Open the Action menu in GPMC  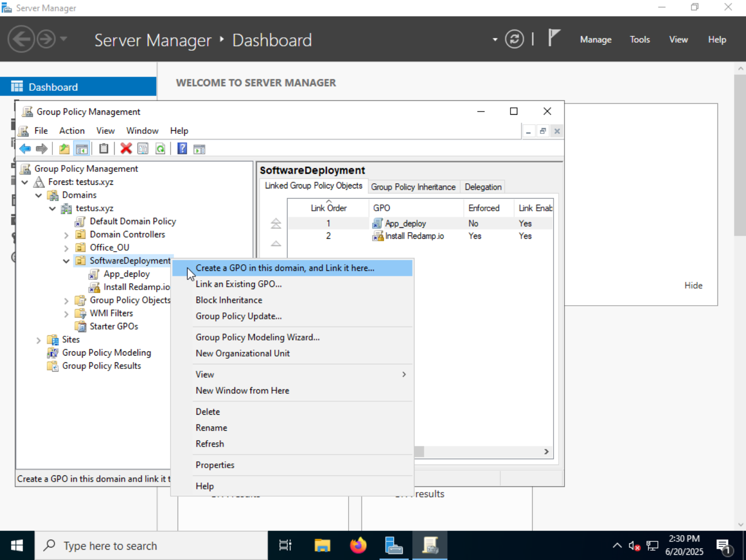click(x=72, y=131)
